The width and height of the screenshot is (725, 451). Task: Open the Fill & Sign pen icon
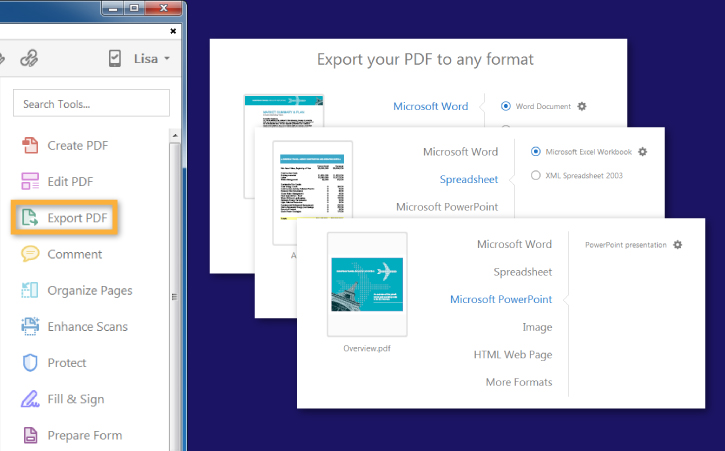tap(30, 399)
